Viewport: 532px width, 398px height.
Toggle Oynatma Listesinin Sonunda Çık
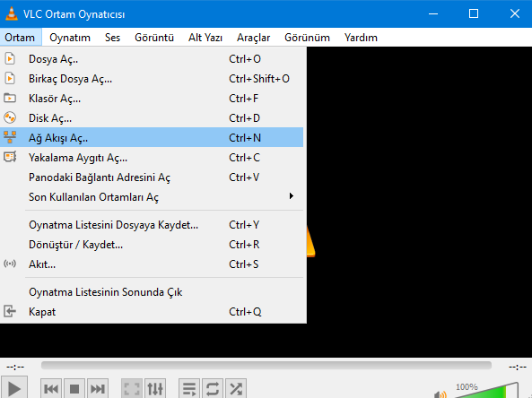tap(152, 292)
